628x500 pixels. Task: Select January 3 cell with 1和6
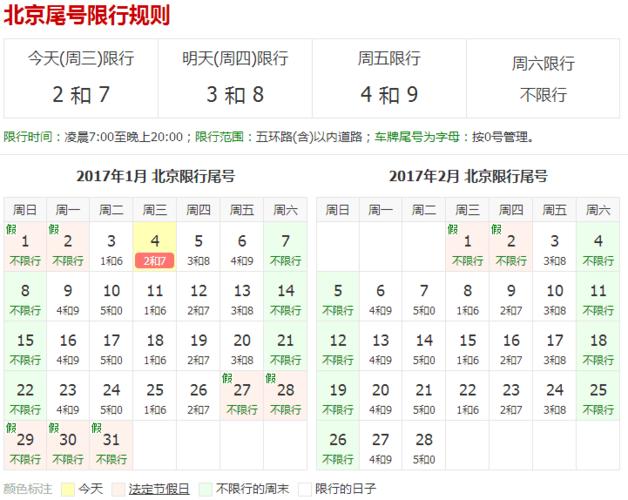[111, 247]
